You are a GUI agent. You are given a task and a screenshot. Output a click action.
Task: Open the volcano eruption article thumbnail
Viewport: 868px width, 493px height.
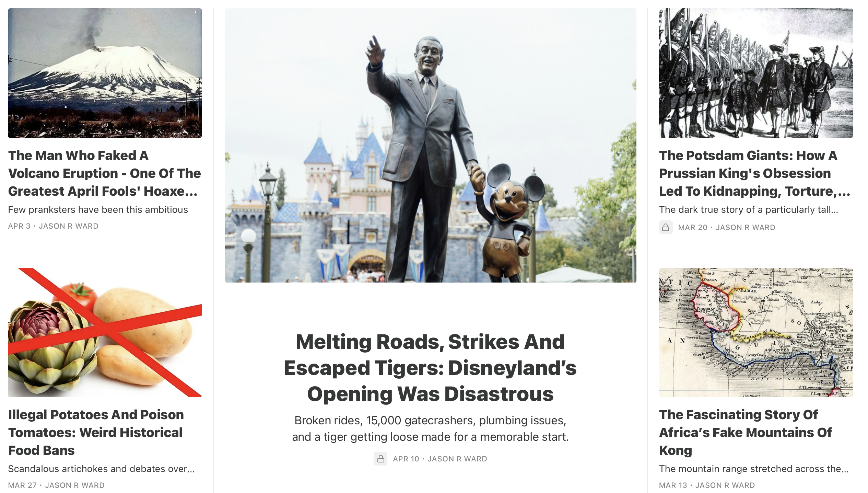click(105, 73)
